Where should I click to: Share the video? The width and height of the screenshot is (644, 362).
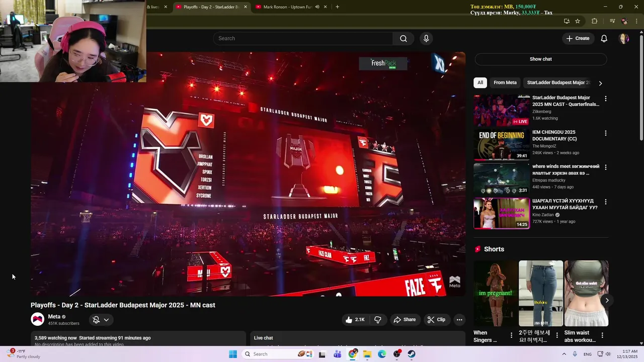point(405,320)
